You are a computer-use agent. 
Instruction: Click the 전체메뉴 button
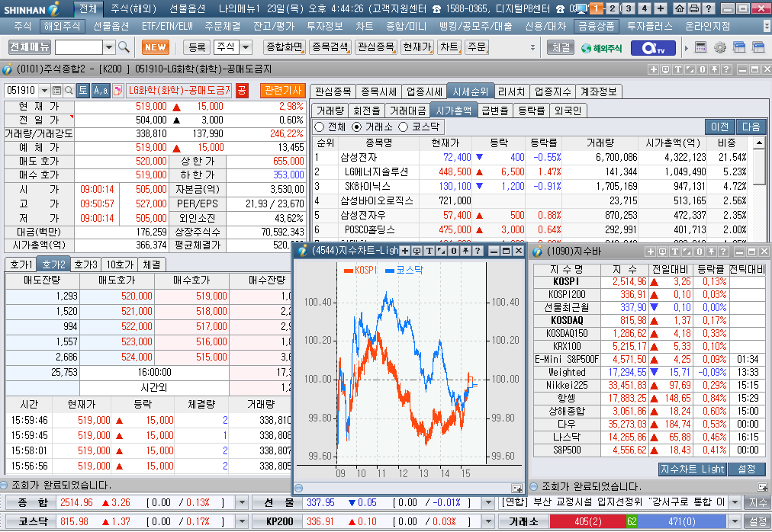pyautogui.click(x=30, y=47)
